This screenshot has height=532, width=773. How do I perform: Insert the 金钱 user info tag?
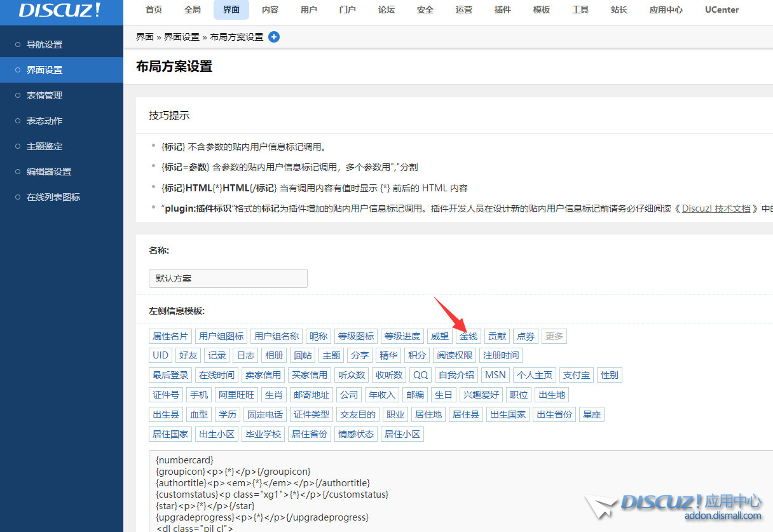point(469,336)
